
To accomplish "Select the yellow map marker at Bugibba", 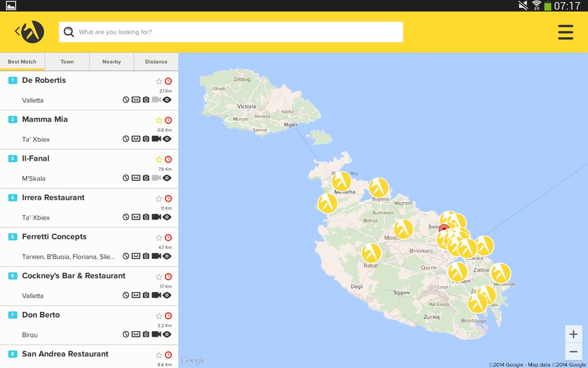I will pos(379,188).
